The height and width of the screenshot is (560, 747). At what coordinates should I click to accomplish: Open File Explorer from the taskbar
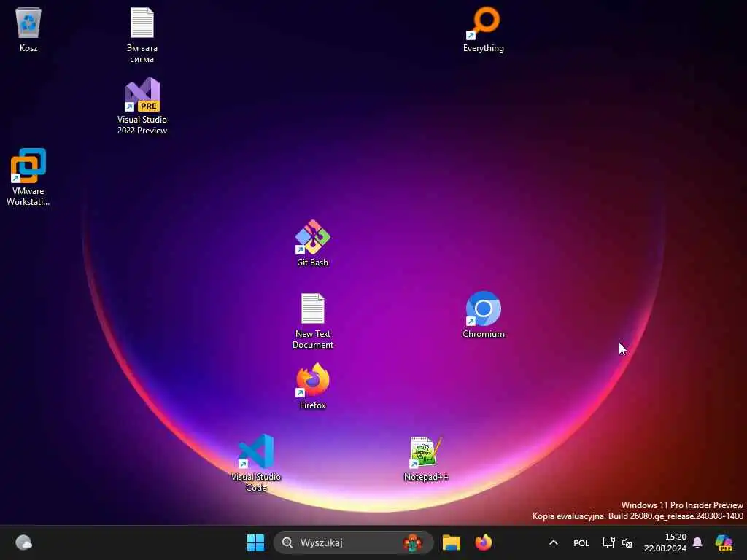coord(451,542)
